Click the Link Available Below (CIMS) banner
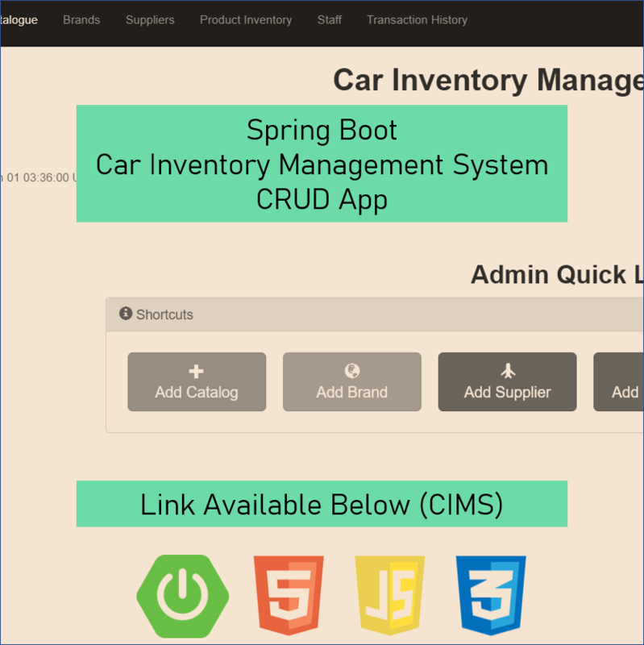This screenshot has width=644, height=645. point(322,504)
